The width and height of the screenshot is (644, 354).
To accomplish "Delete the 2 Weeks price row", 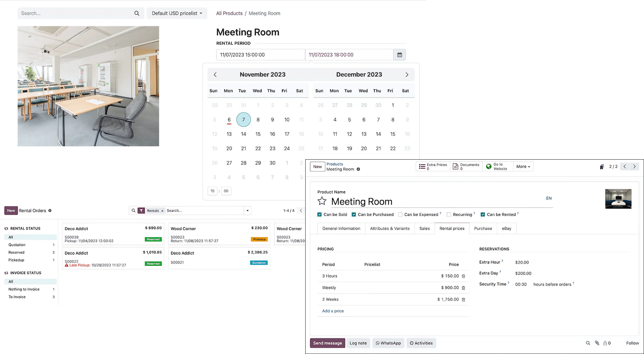I will (x=463, y=300).
